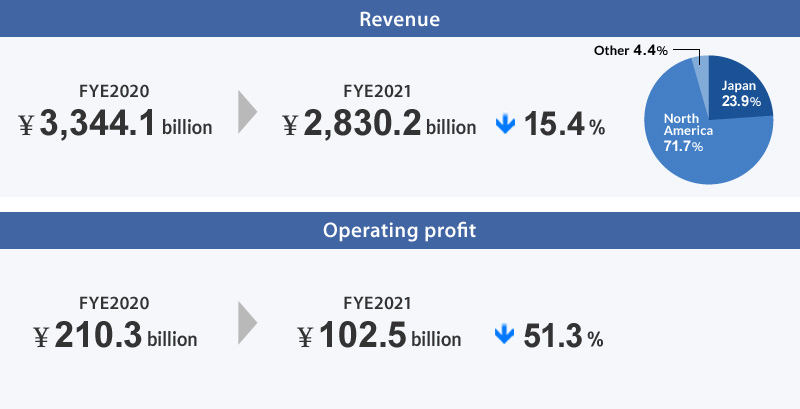Click the FYE2020 operating profit 210.3 billion
The width and height of the screenshot is (800, 409).
115,336
